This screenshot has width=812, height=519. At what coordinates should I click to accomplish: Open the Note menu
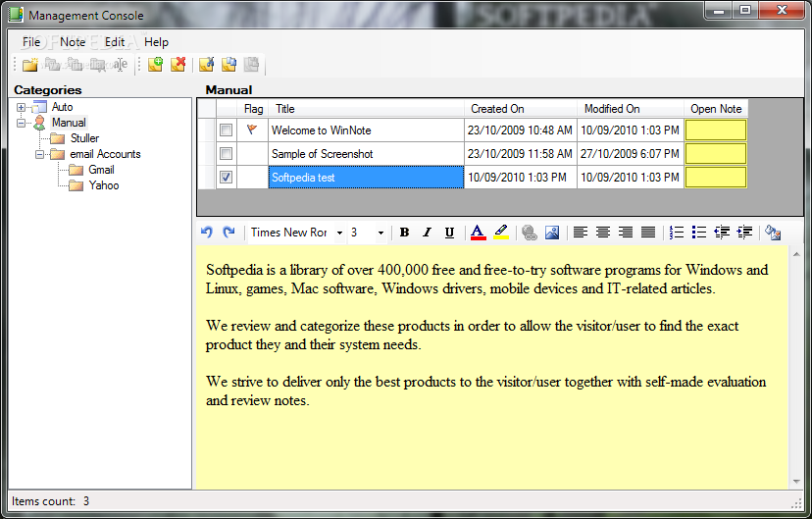[x=73, y=42]
